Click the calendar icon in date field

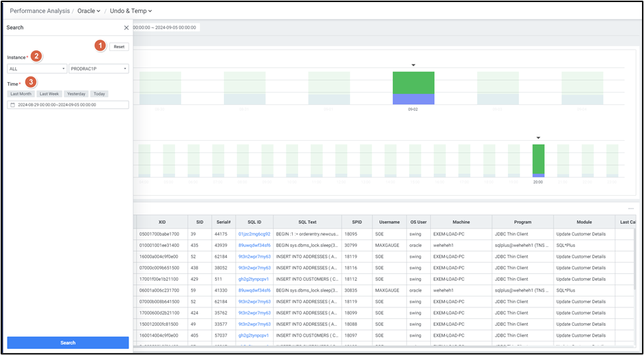[x=12, y=105]
